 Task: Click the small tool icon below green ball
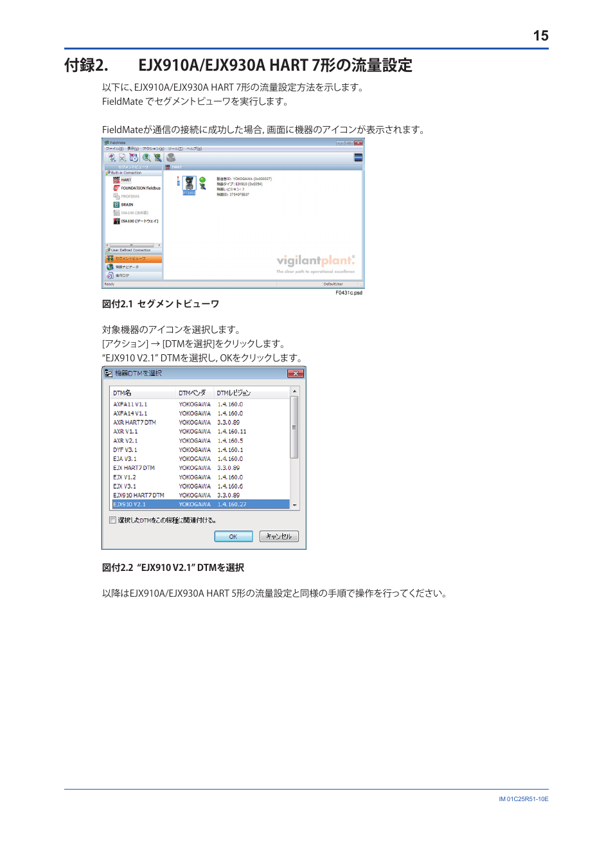[202, 187]
